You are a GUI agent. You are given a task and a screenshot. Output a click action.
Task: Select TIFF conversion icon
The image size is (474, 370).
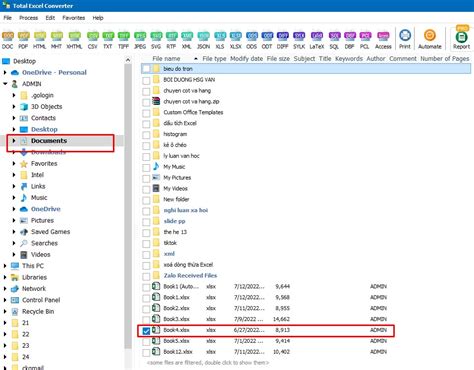[x=124, y=40]
